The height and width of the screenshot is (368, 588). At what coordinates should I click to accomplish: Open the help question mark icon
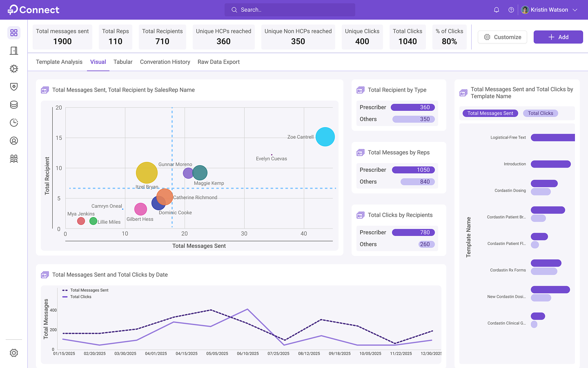pos(511,10)
